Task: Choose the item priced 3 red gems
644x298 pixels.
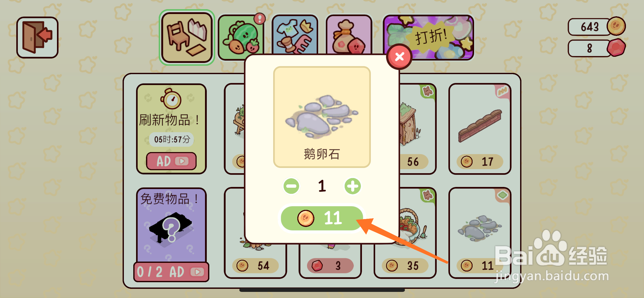Action: coord(330,266)
